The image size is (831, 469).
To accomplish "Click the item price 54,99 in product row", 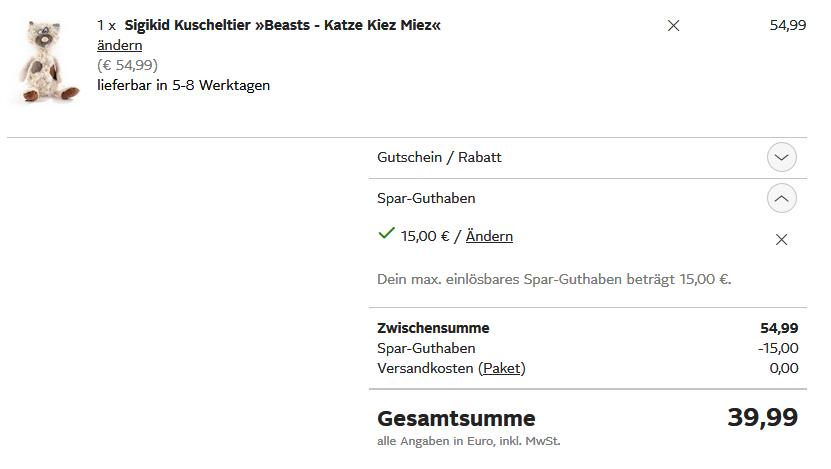I will (787, 25).
